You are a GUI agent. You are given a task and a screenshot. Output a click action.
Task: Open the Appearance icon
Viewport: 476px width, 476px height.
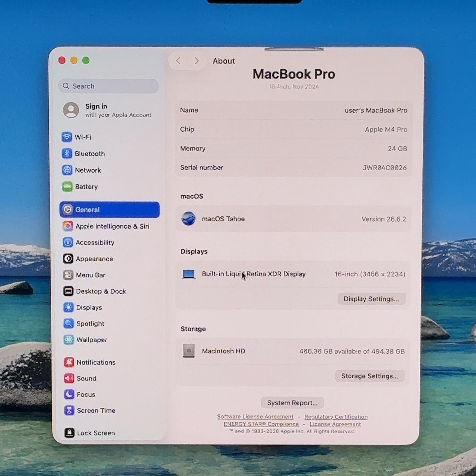[68, 259]
